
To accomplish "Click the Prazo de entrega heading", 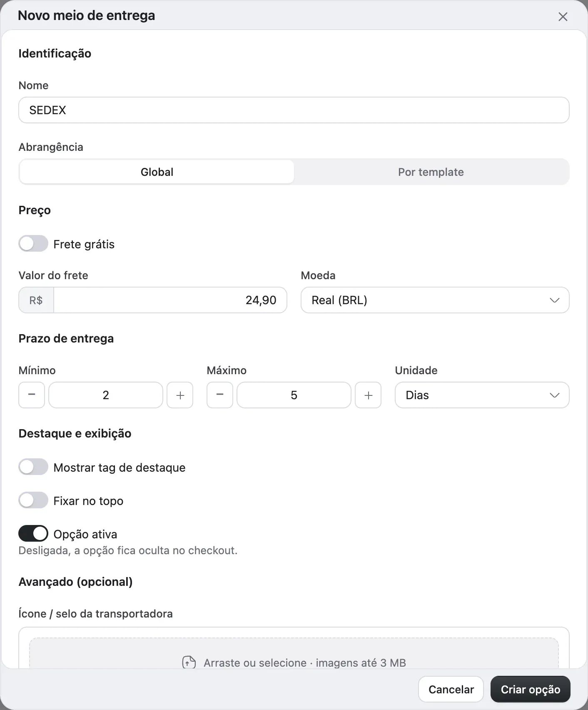I will point(66,338).
